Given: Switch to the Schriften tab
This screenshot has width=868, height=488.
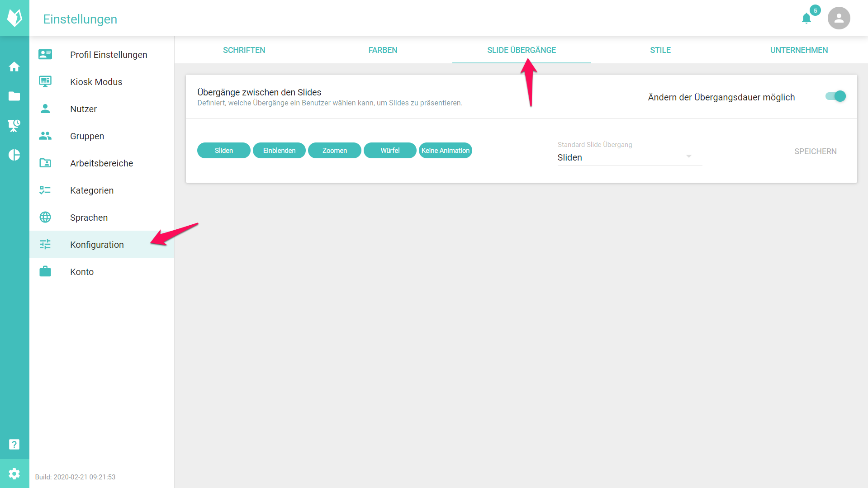Looking at the screenshot, I should coord(244,50).
